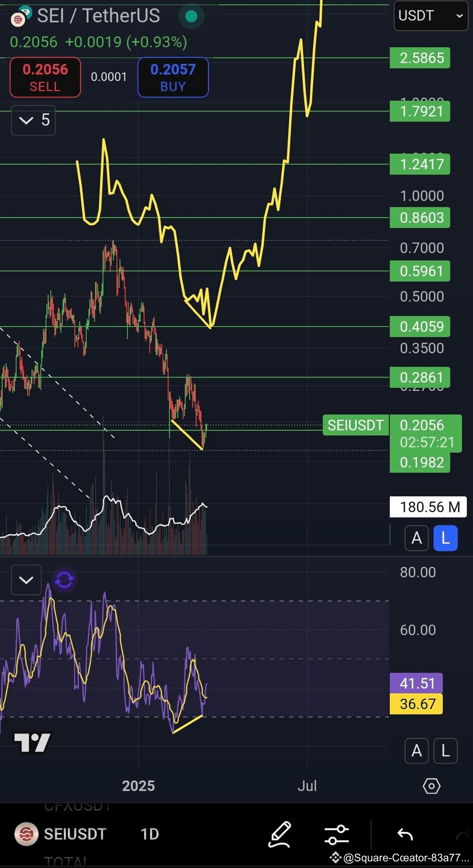The image size is (473, 868).
Task: Click the price change +0.0019 (+0.93%) text
Action: click(x=126, y=42)
